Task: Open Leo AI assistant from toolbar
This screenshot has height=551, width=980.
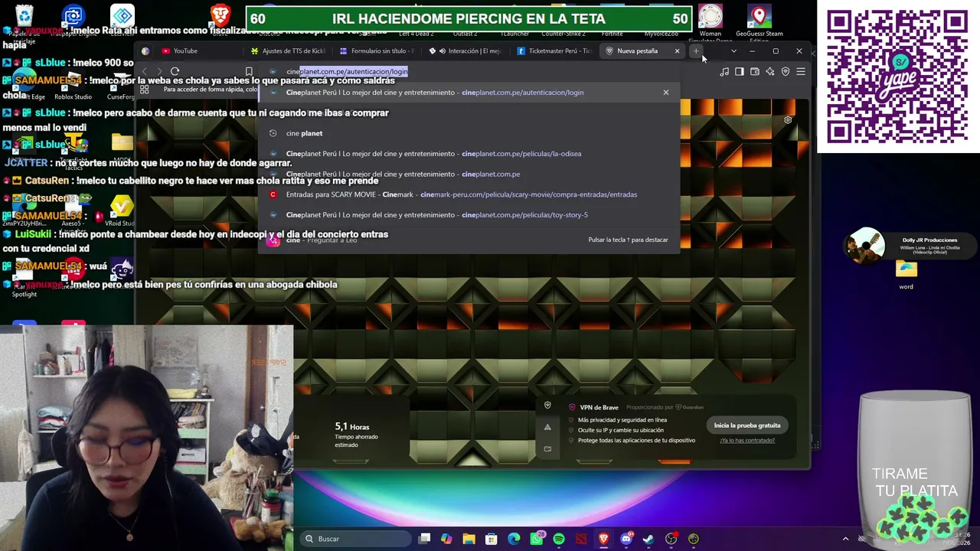Action: 770,72
